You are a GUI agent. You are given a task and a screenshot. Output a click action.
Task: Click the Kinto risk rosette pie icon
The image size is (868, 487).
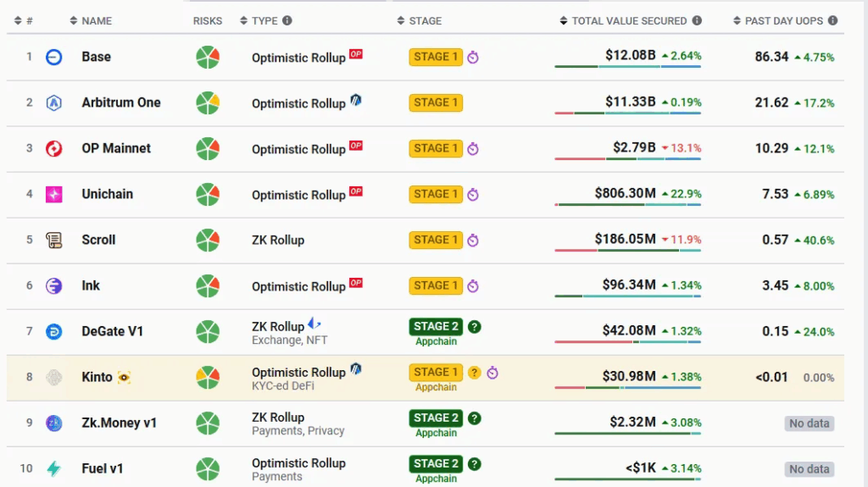click(x=208, y=377)
